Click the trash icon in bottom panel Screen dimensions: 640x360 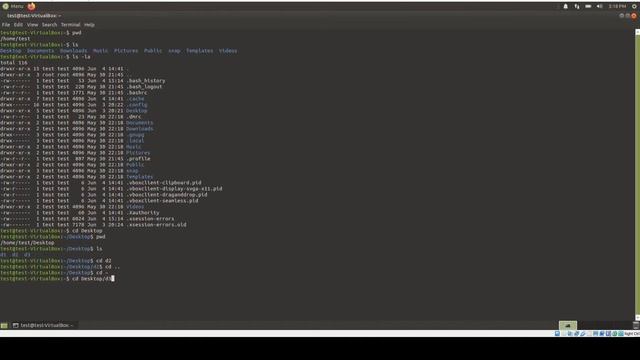tap(636, 325)
